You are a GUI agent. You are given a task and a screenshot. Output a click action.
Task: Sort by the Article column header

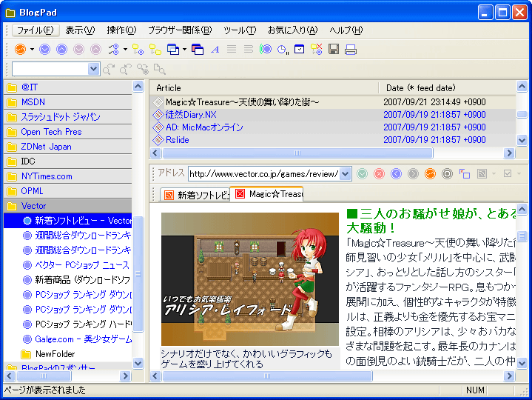[264, 88]
